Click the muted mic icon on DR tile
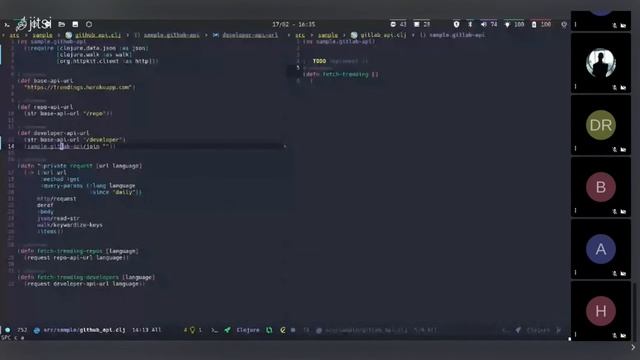This screenshot has height=360, width=640. 615,149
